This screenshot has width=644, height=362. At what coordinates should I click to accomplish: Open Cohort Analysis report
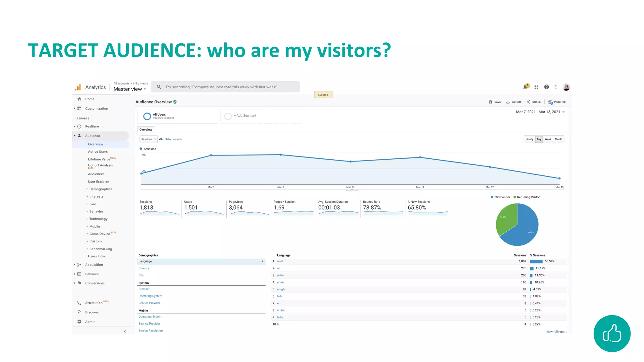tap(100, 166)
